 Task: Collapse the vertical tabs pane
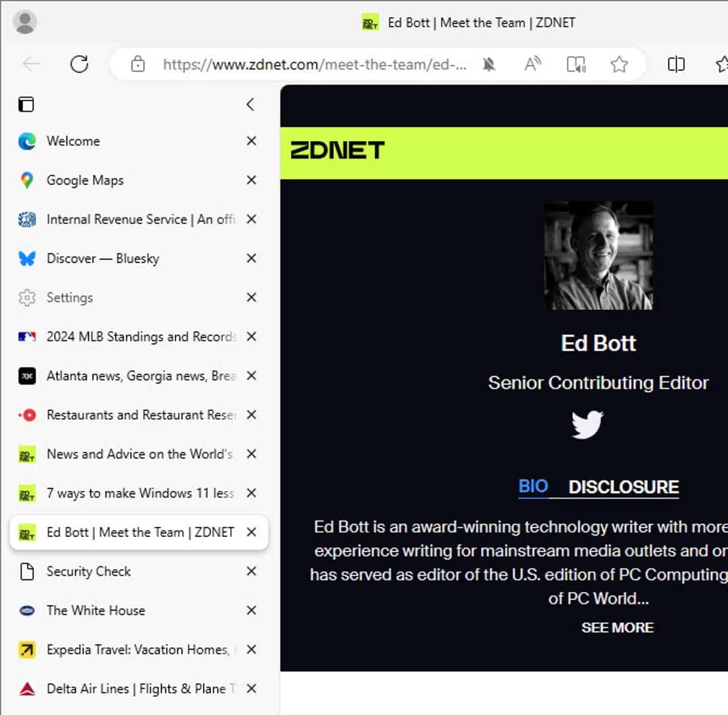[250, 104]
